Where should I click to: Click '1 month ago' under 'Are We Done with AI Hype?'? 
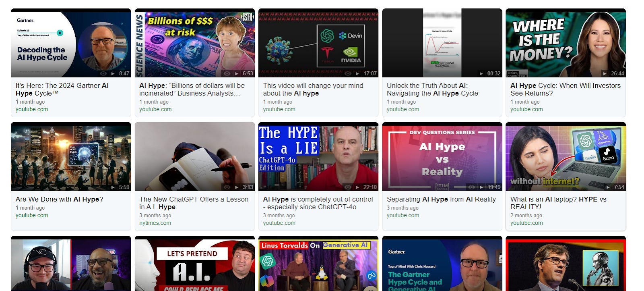coord(30,208)
